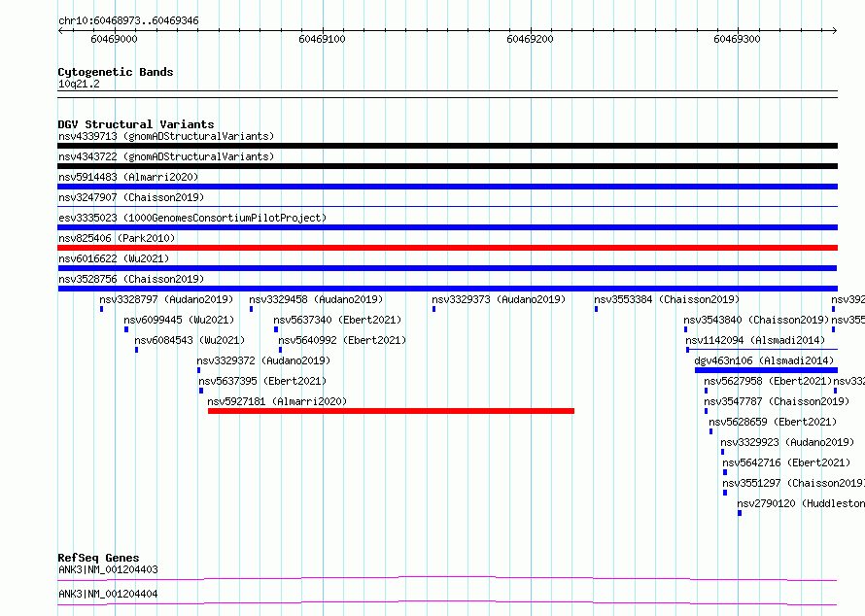Screen dimensions: 865x616
Task: Click nsv3329458 (Audano2019) label
Action: [316, 299]
